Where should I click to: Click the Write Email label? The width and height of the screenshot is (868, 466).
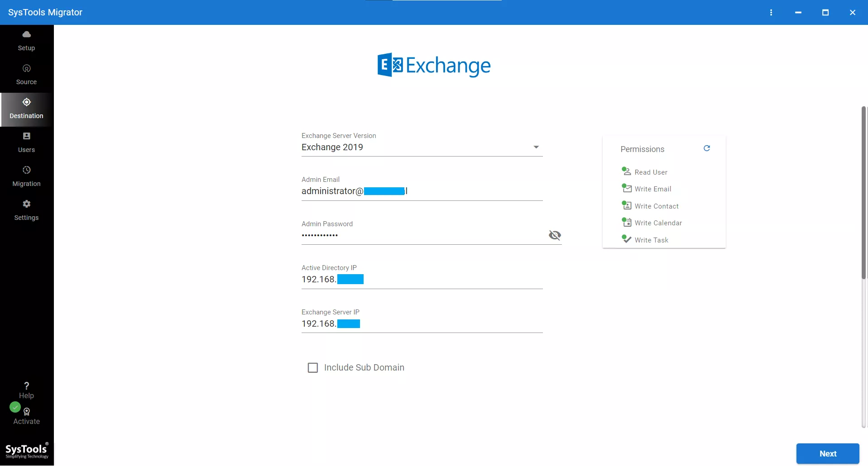(653, 189)
